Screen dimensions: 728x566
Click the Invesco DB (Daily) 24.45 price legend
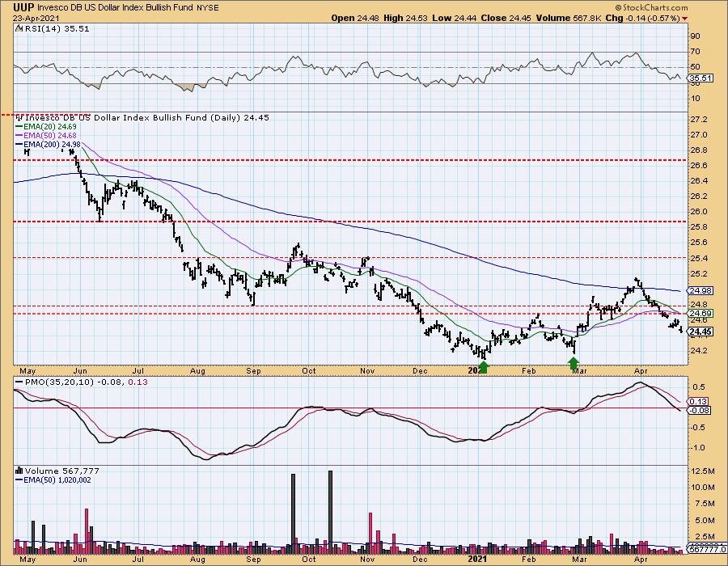click(x=142, y=117)
